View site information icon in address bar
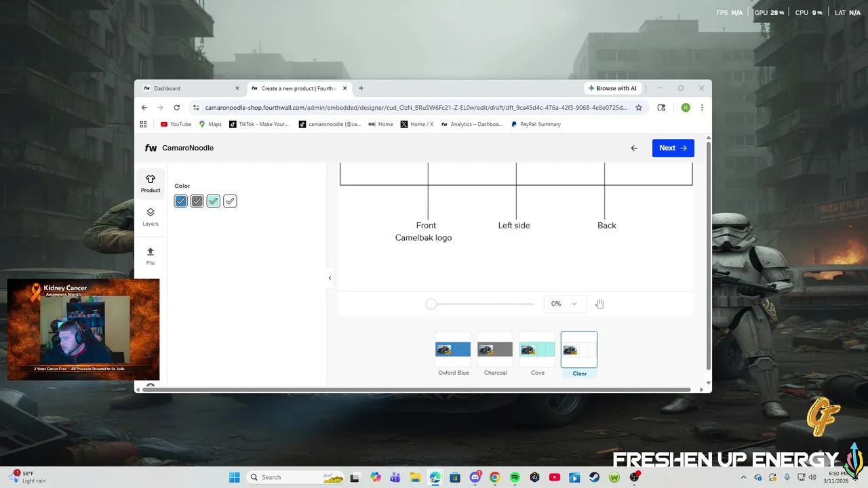The image size is (868, 488). (x=196, y=107)
